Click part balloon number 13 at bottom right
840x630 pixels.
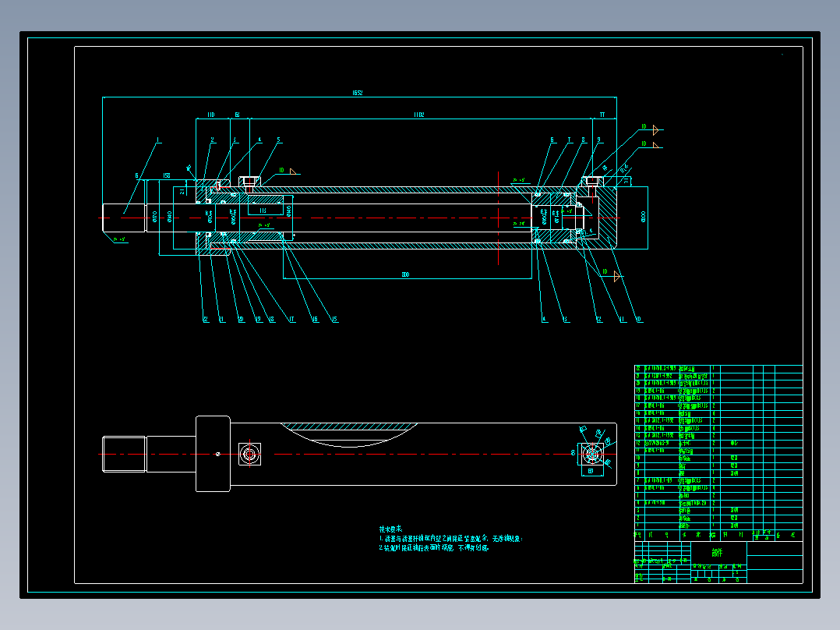(565, 319)
